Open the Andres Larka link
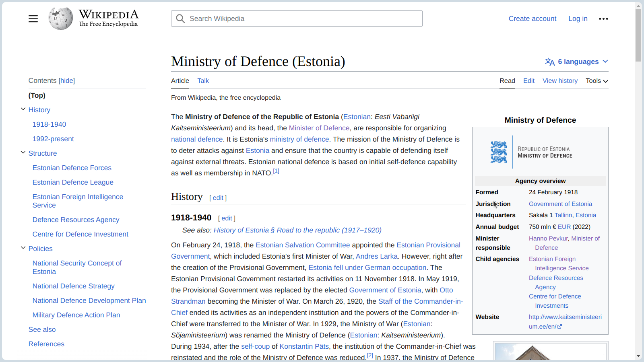The width and height of the screenshot is (644, 362). (377, 256)
